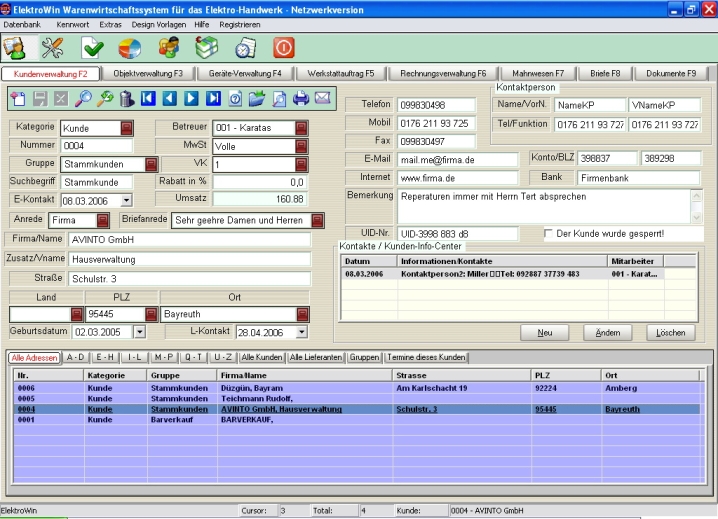Go to next record arrow icon
This screenshot has width=718, height=519.
pyautogui.click(x=191, y=98)
